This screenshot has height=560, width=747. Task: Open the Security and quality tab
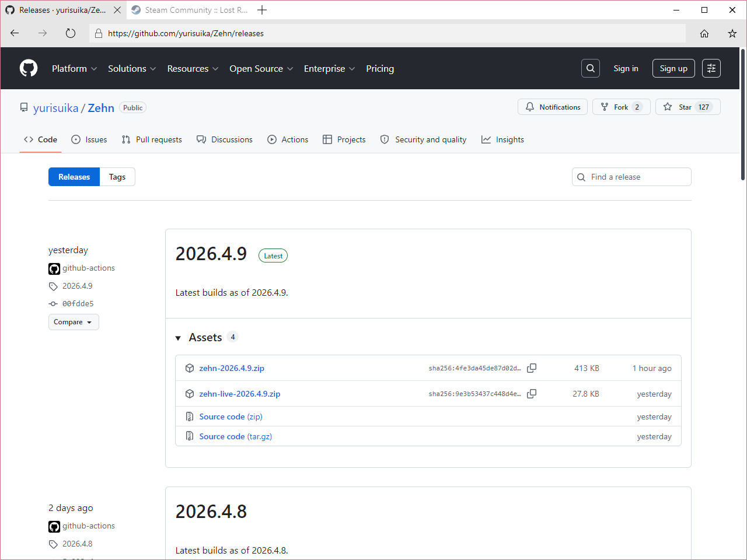pos(423,139)
